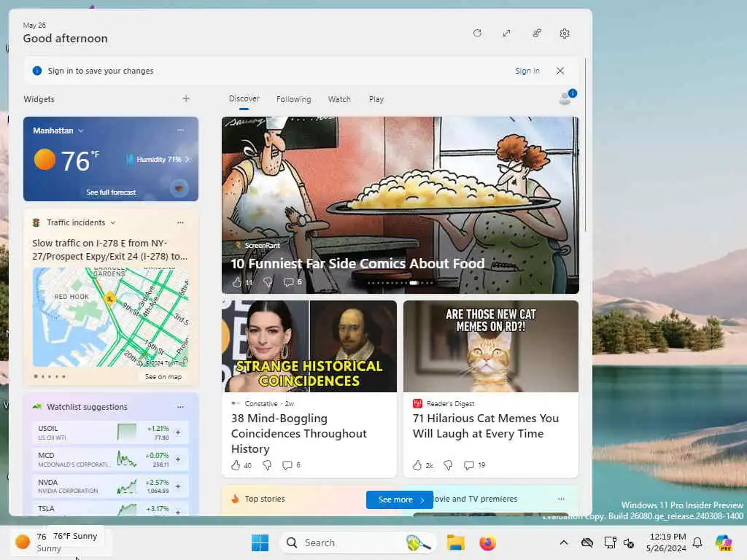747x560 pixels.
Task: Like the Far Side Comics article
Action: pos(237,282)
